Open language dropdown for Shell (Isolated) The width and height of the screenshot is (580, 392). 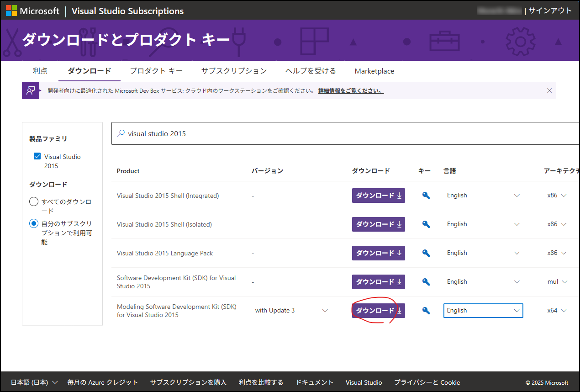(483, 224)
